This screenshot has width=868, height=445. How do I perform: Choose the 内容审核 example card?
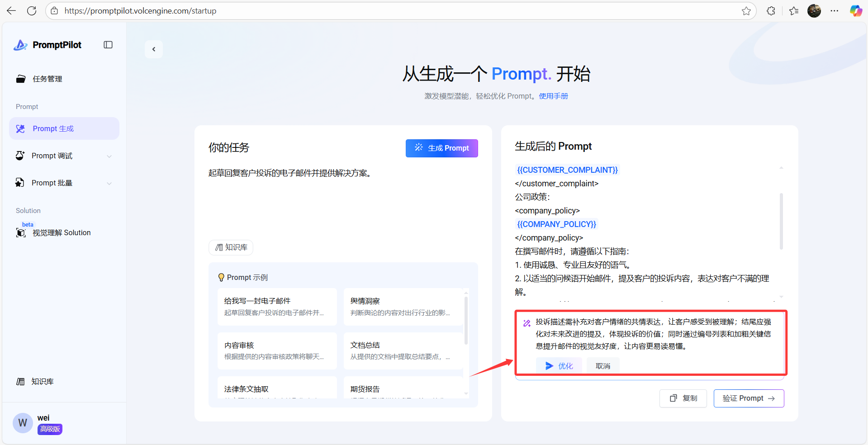(277, 350)
